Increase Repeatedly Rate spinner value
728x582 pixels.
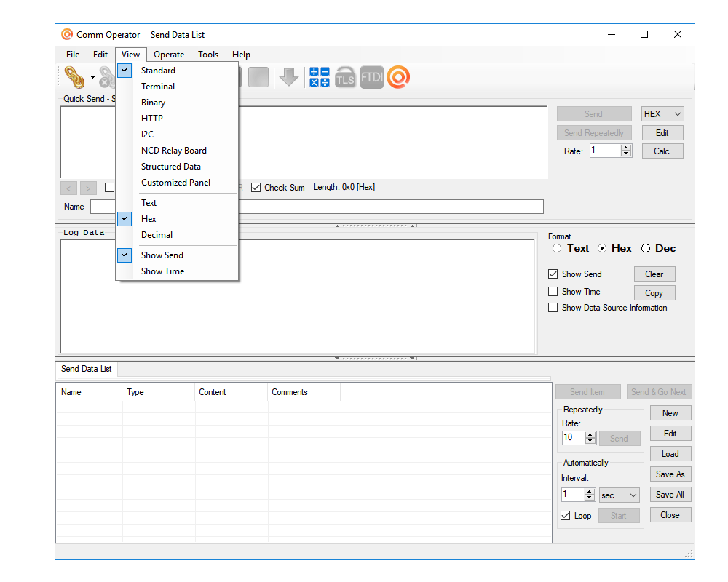[x=590, y=435]
